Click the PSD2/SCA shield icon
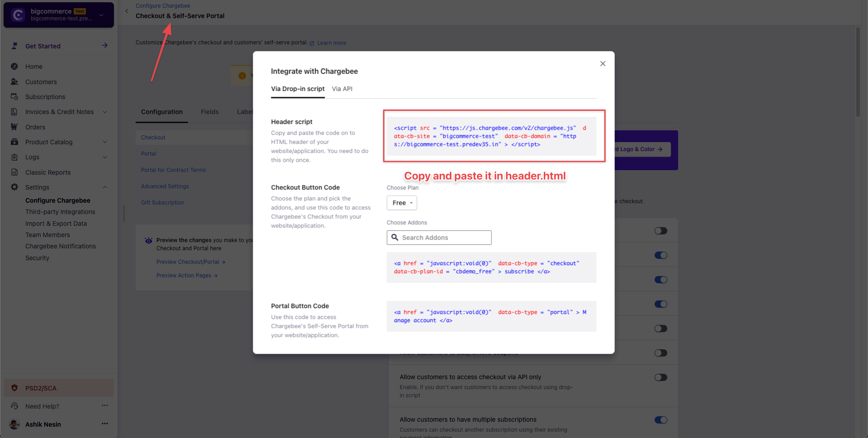 click(14, 388)
